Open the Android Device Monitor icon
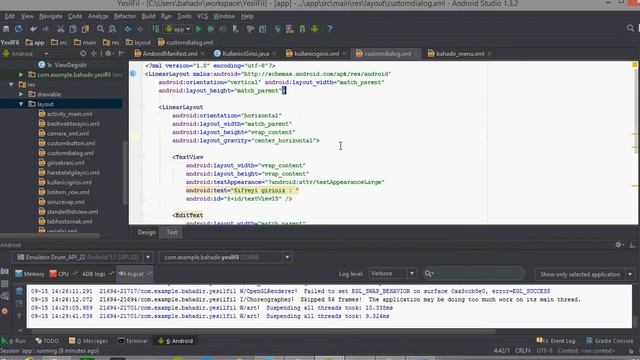 coord(315,29)
